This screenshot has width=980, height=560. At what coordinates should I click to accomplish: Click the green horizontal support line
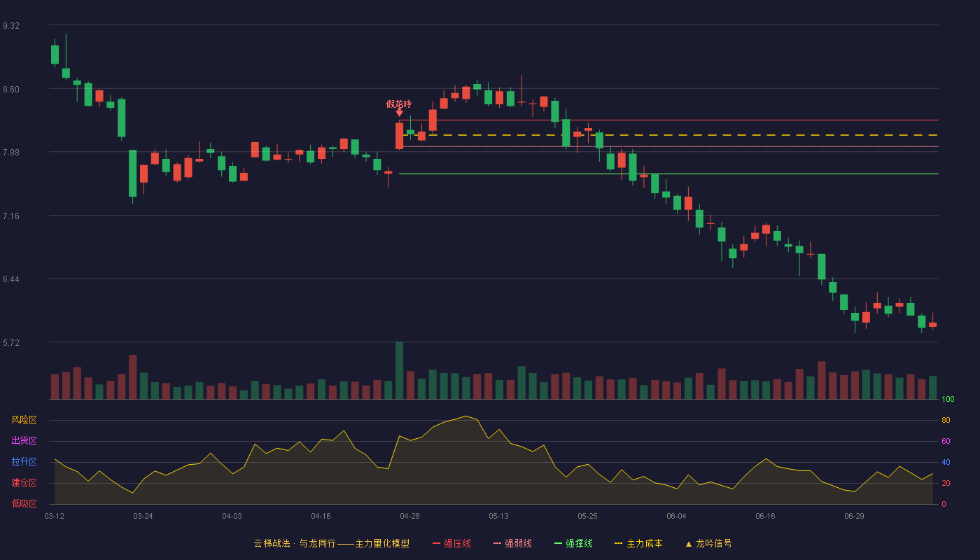coord(668,174)
